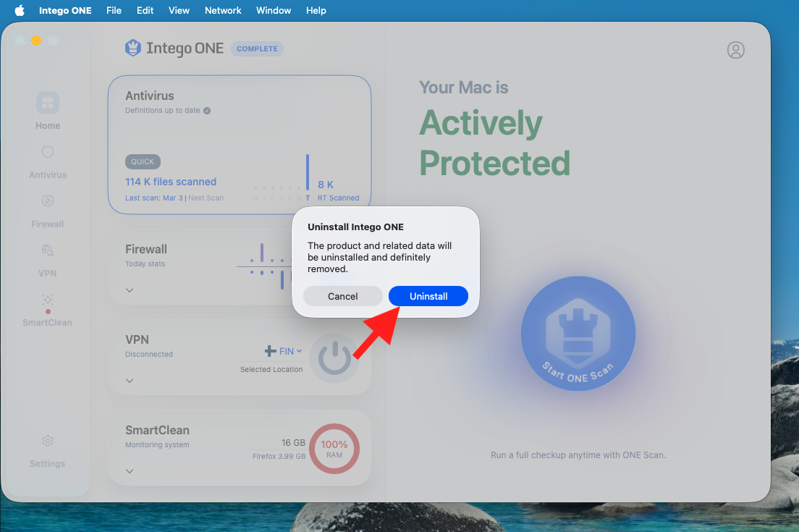
Task: Cancel the uninstall dialog
Action: [342, 296]
